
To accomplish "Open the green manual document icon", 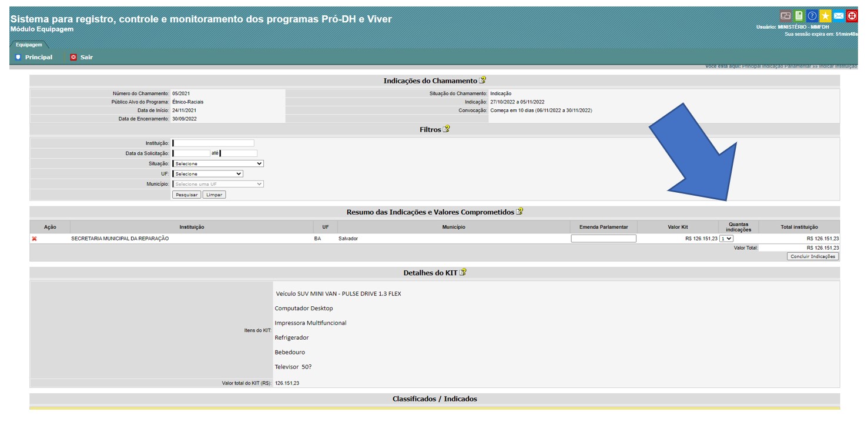I will 799,16.
